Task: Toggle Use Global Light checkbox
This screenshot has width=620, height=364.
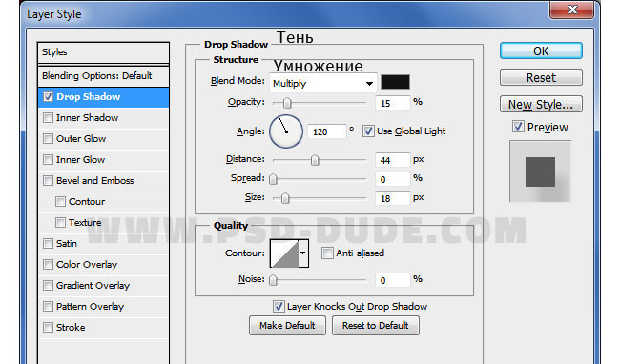Action: (368, 131)
